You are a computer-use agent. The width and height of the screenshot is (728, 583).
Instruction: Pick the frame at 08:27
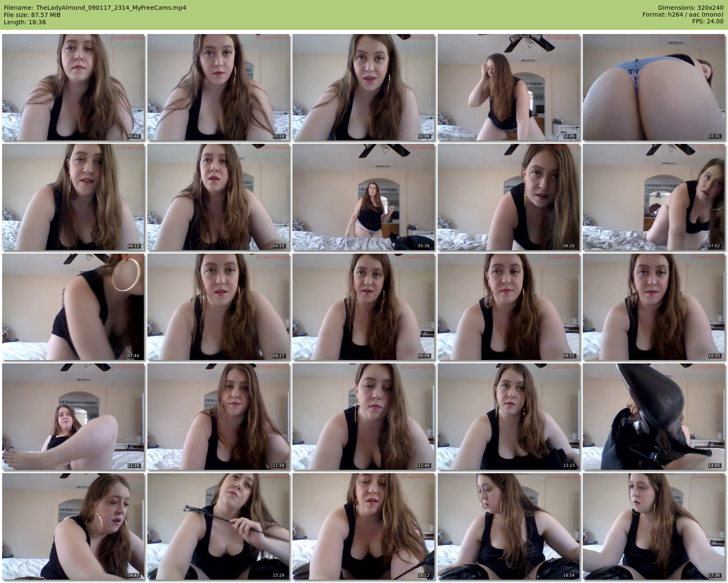(218, 307)
